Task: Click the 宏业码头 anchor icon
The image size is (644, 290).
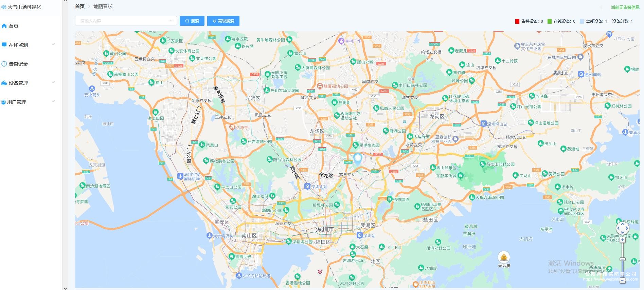Action: click(92, 89)
